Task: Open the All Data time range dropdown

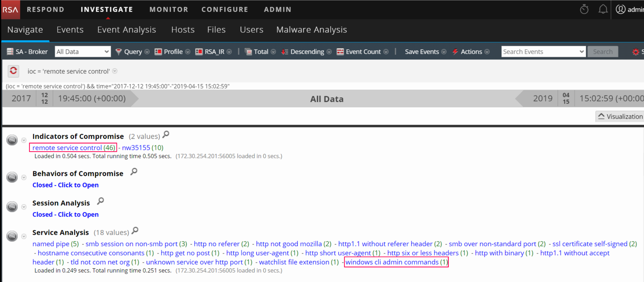Action: point(83,52)
